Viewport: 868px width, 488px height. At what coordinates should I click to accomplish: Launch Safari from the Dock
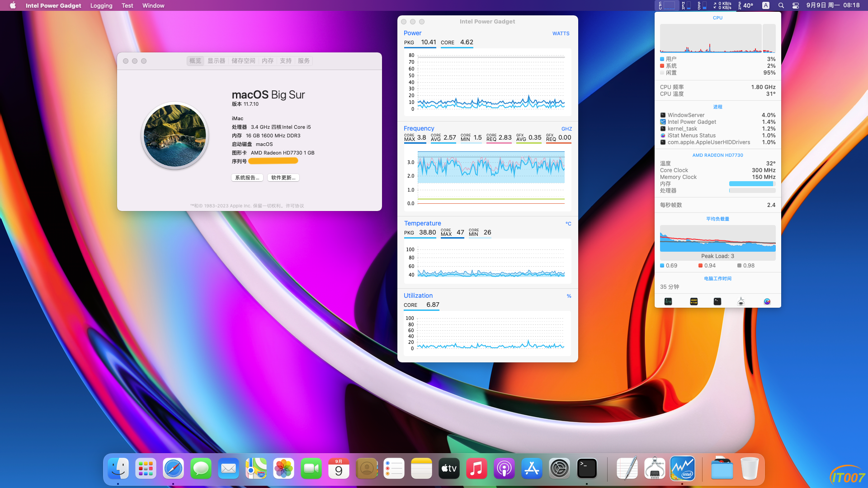tap(173, 469)
